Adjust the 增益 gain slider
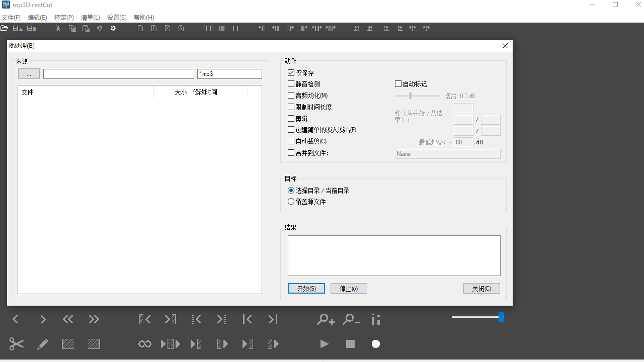This screenshot has height=362, width=644. tap(411, 96)
